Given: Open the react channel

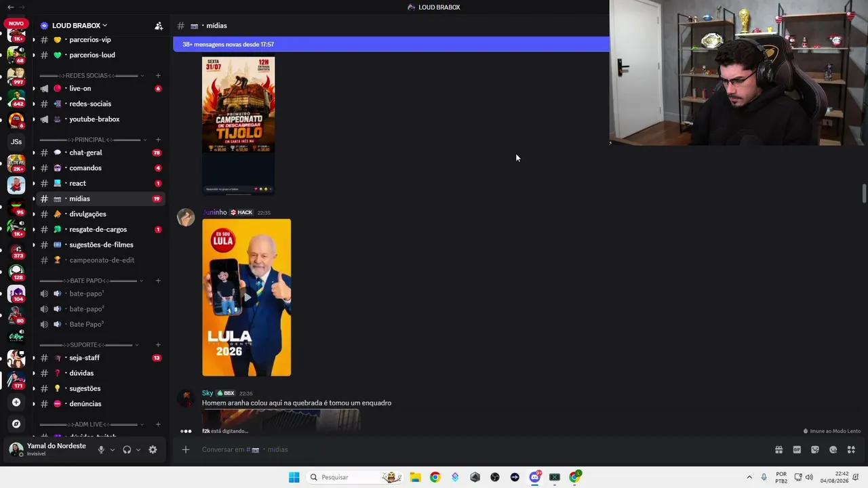Looking at the screenshot, I should [x=101, y=183].
